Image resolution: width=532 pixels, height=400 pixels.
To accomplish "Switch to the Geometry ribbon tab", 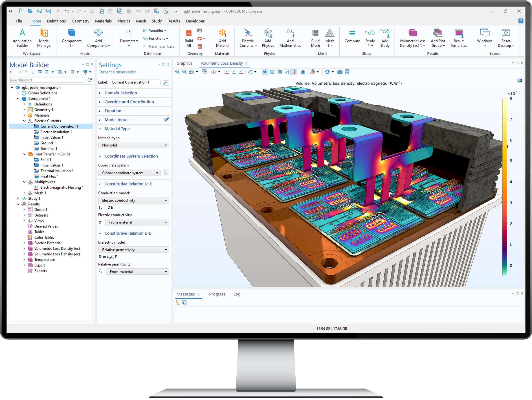I will pyautogui.click(x=80, y=21).
